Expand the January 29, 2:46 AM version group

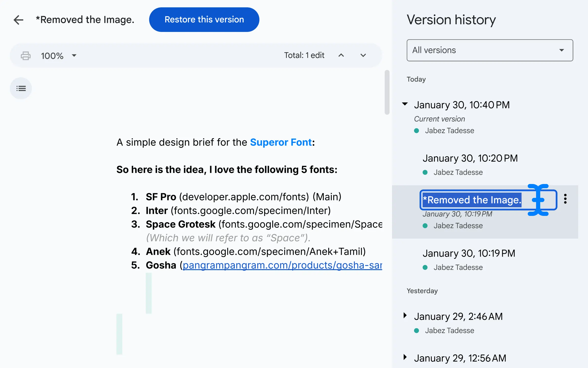[x=405, y=315]
